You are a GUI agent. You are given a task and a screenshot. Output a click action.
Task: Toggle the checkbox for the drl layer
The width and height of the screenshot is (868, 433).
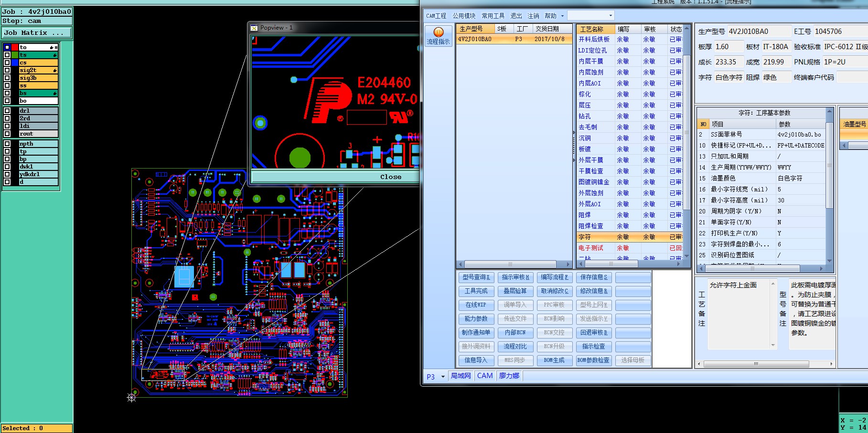click(x=7, y=111)
